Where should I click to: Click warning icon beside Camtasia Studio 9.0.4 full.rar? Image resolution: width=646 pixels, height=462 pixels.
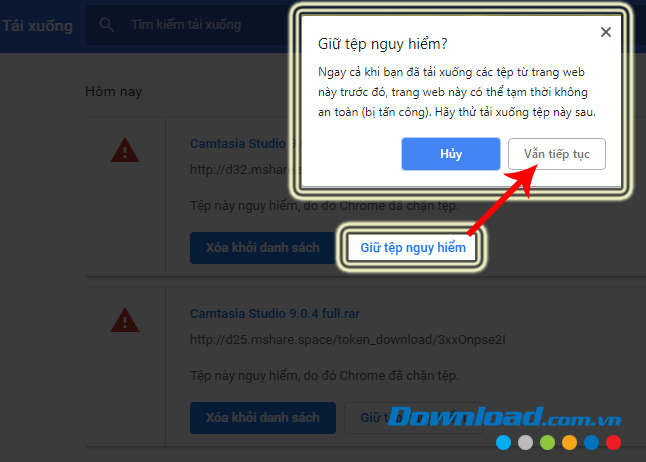click(x=125, y=320)
